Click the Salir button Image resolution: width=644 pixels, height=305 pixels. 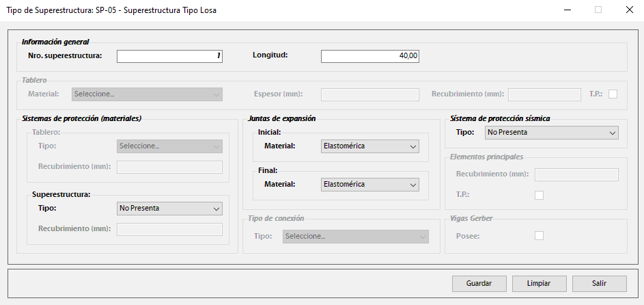point(599,283)
